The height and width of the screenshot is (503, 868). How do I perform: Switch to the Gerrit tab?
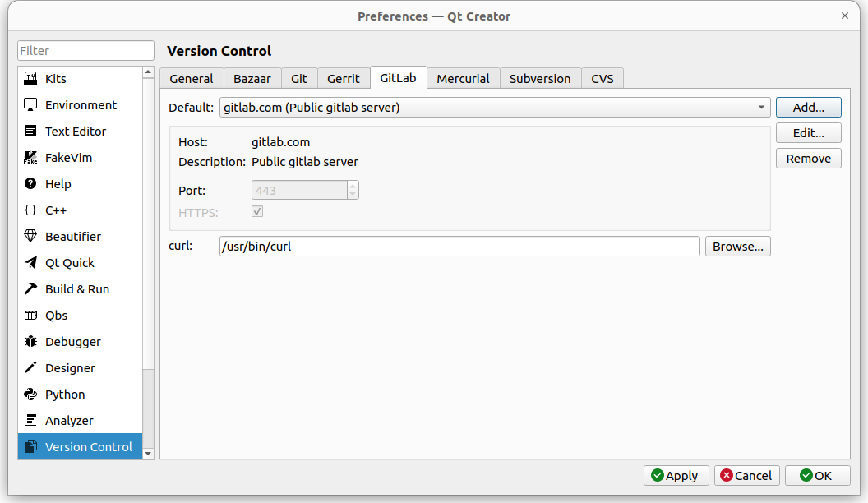[x=343, y=79]
